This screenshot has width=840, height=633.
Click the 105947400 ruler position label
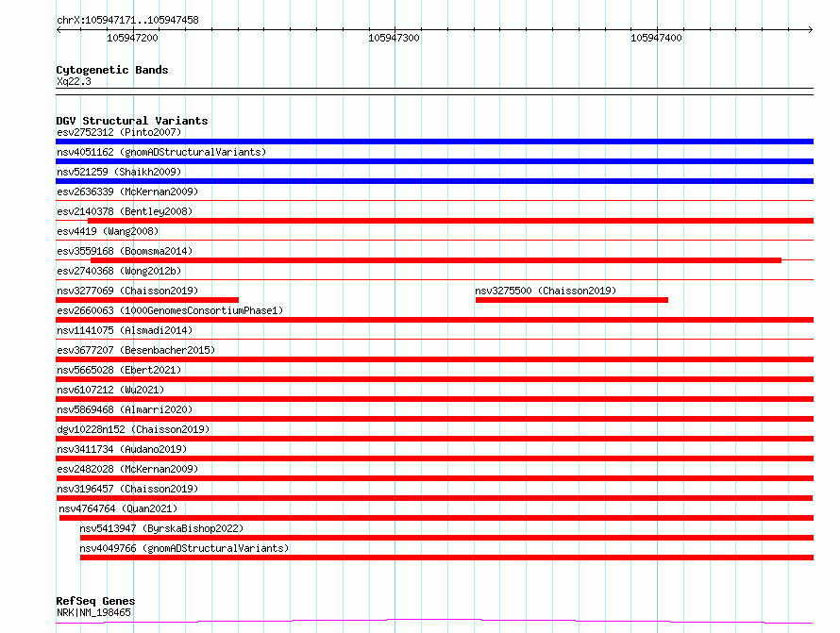[x=656, y=38]
